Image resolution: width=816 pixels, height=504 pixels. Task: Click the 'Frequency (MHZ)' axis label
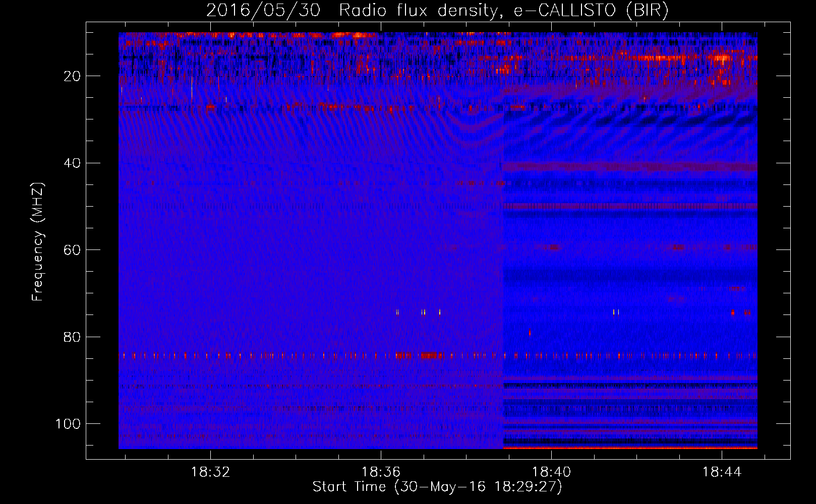click(38, 242)
